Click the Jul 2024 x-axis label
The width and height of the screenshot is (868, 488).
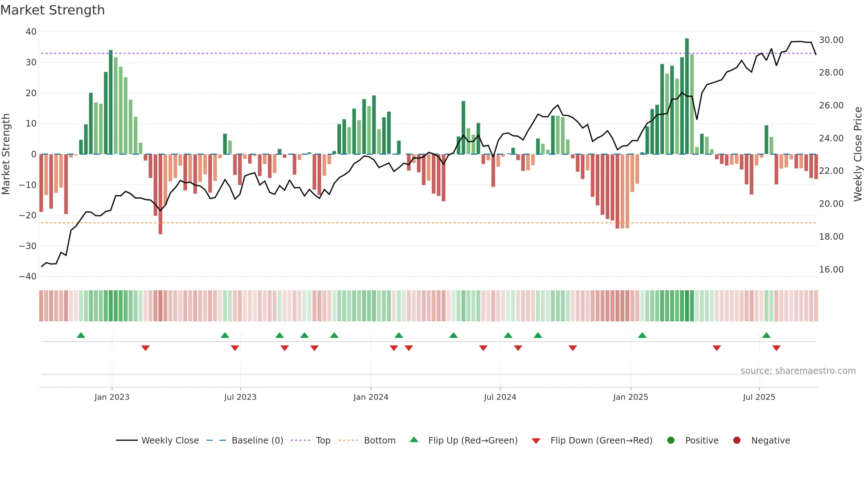click(500, 397)
